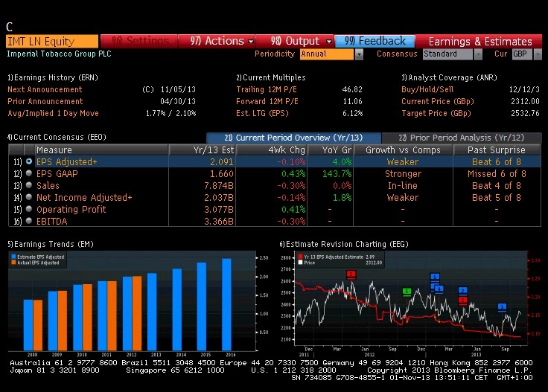This screenshot has width=548, height=392.
Task: Select the Operating Profit radio button
Action: click(29, 209)
